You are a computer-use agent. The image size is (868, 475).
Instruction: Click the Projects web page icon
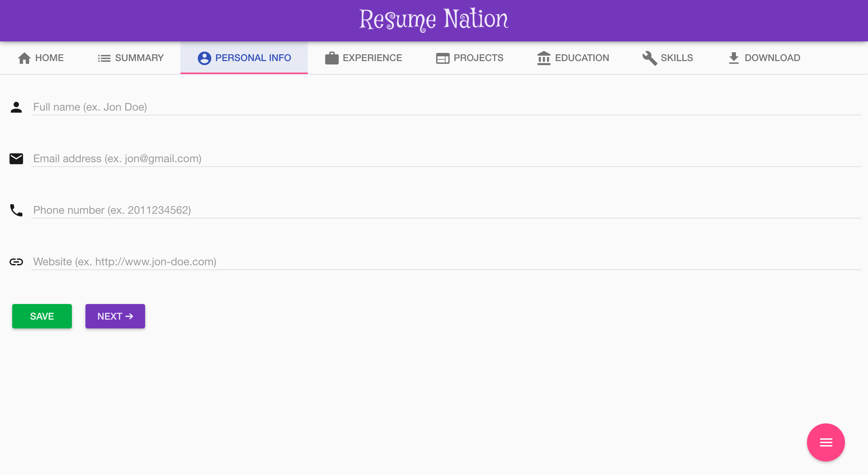pyautogui.click(x=442, y=58)
